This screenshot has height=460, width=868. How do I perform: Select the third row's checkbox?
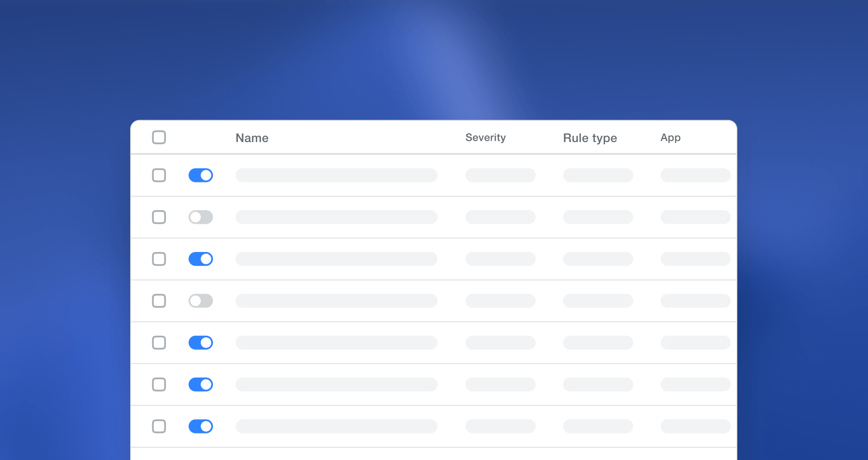click(x=159, y=259)
